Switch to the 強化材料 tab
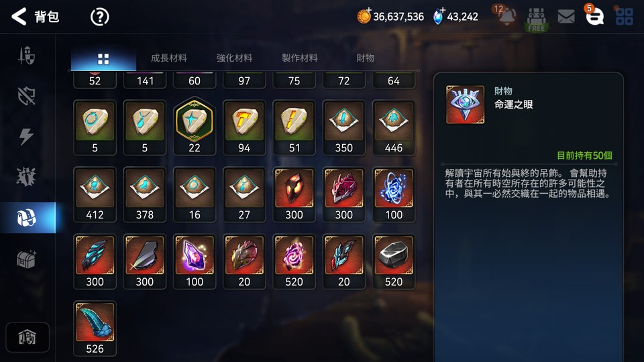Viewport: 644px width, 362px height. tap(234, 58)
